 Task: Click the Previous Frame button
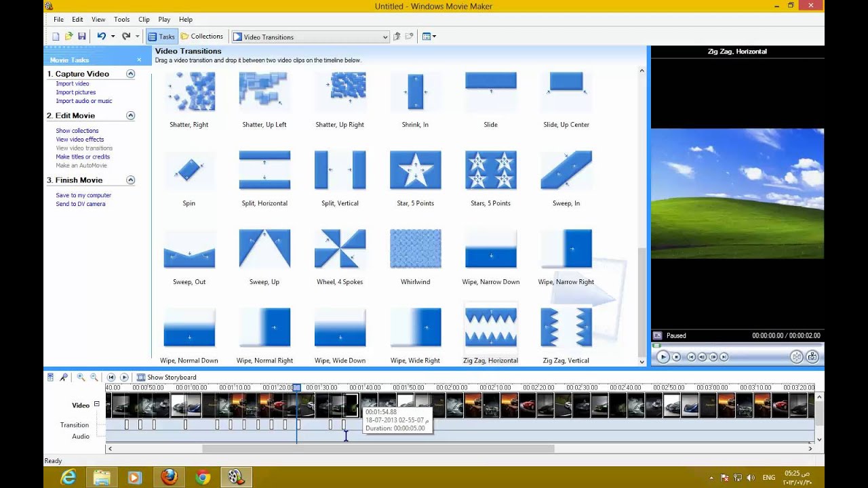click(702, 357)
